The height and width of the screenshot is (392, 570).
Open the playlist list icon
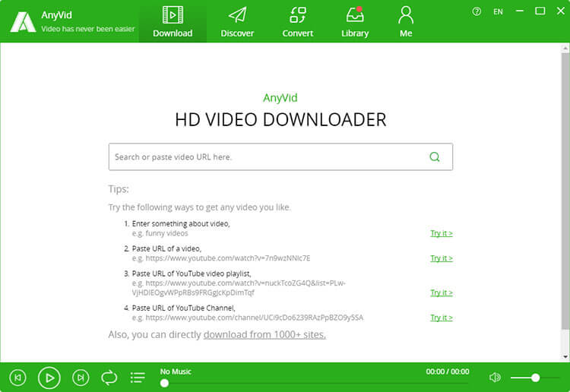[x=138, y=378]
